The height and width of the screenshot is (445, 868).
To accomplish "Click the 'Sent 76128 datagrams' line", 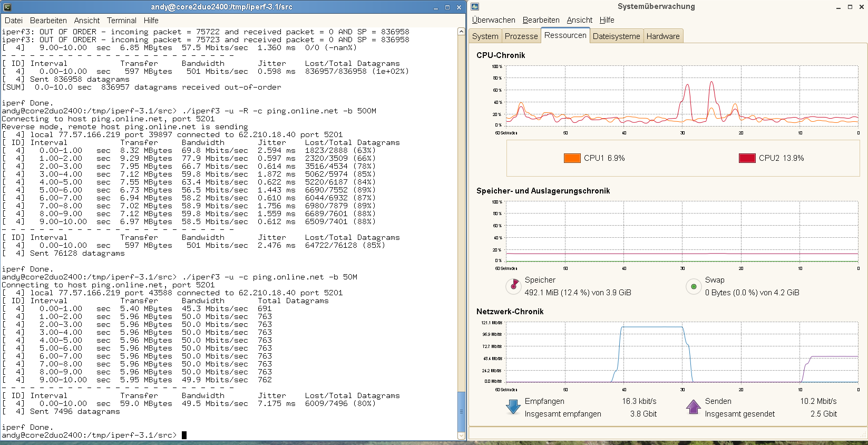I will click(x=77, y=253).
